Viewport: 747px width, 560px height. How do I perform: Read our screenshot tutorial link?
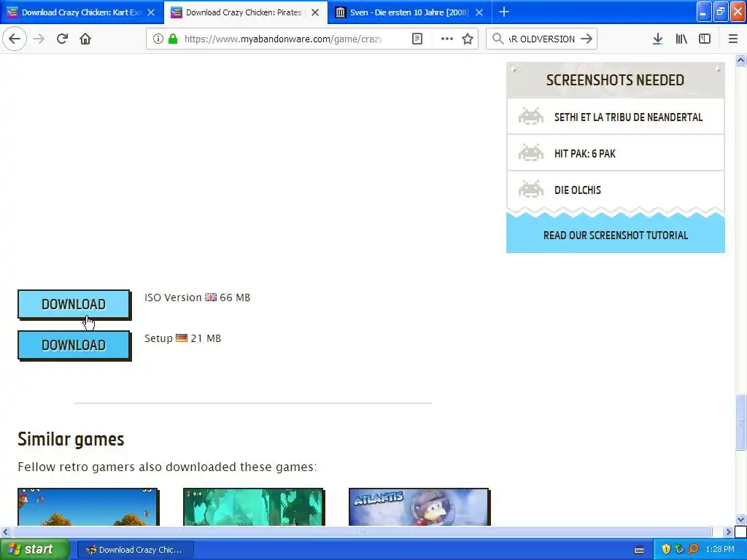(616, 236)
